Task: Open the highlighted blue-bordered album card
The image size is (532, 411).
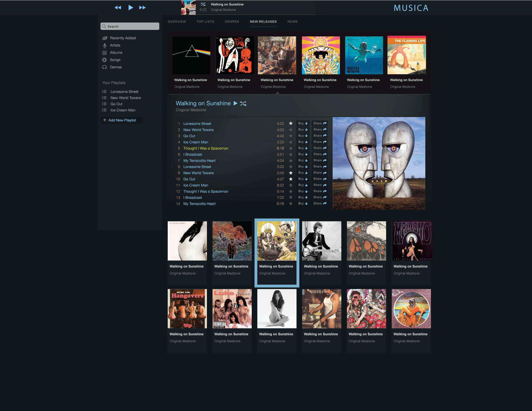Action: coord(277,253)
